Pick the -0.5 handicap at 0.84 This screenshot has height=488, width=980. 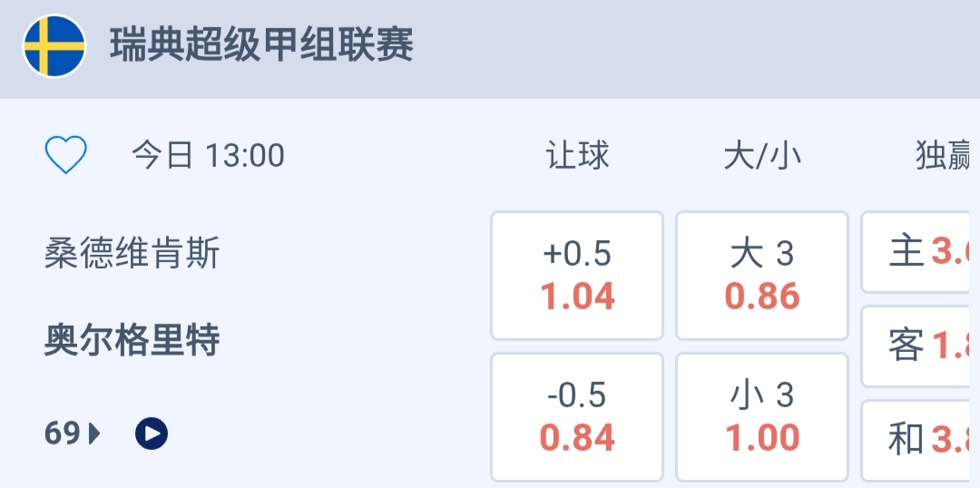click(577, 416)
